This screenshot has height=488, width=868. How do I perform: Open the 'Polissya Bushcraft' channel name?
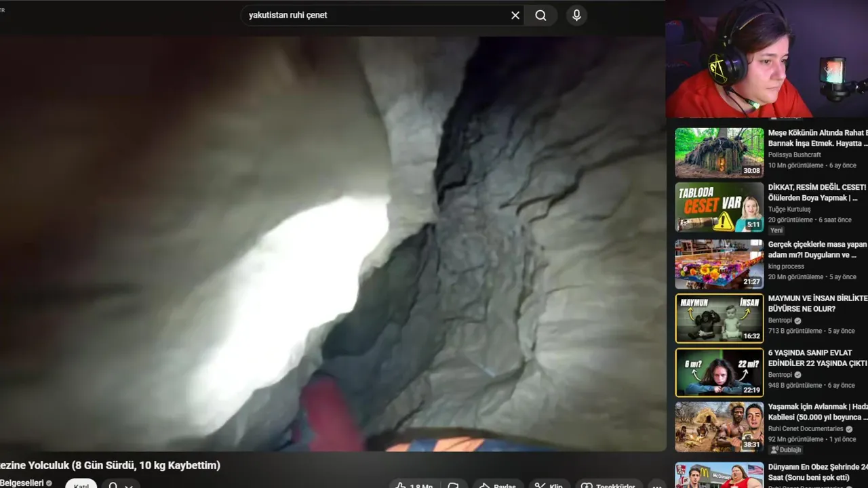point(795,155)
